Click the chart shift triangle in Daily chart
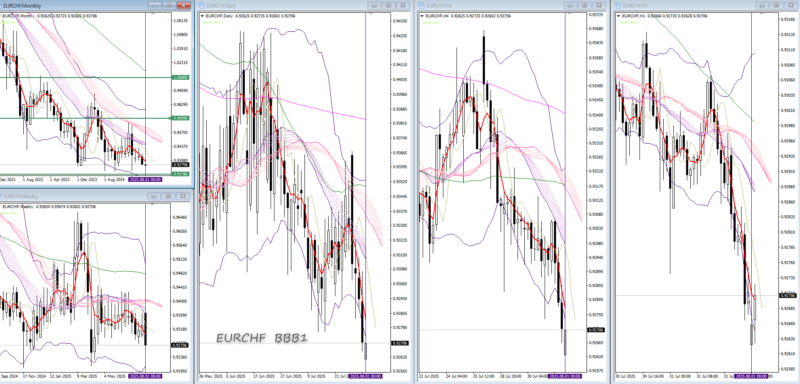This screenshot has height=384, width=800. tap(371, 14)
